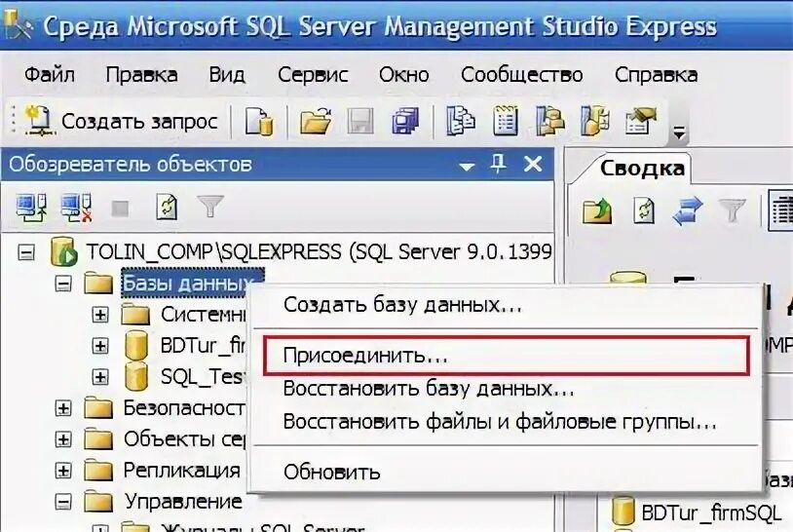Click the save all icon in toolbar

[404, 121]
